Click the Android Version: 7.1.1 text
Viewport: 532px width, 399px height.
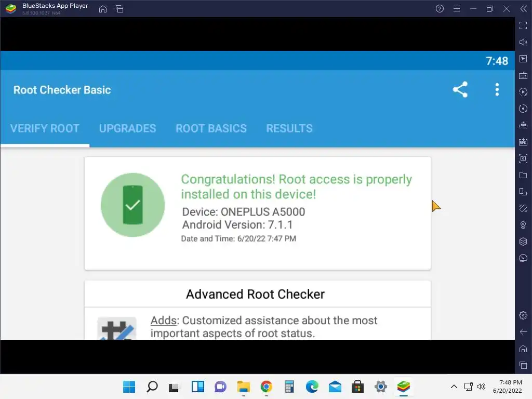click(237, 224)
